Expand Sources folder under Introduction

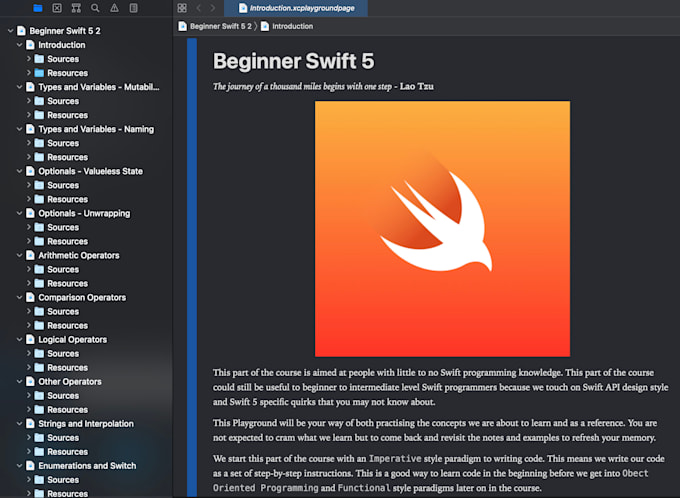click(x=29, y=59)
